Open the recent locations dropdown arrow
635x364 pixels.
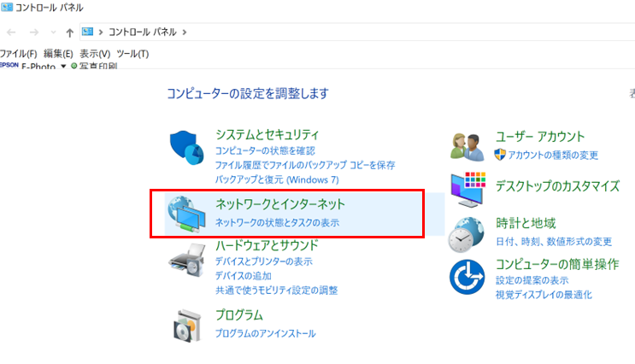(x=53, y=32)
